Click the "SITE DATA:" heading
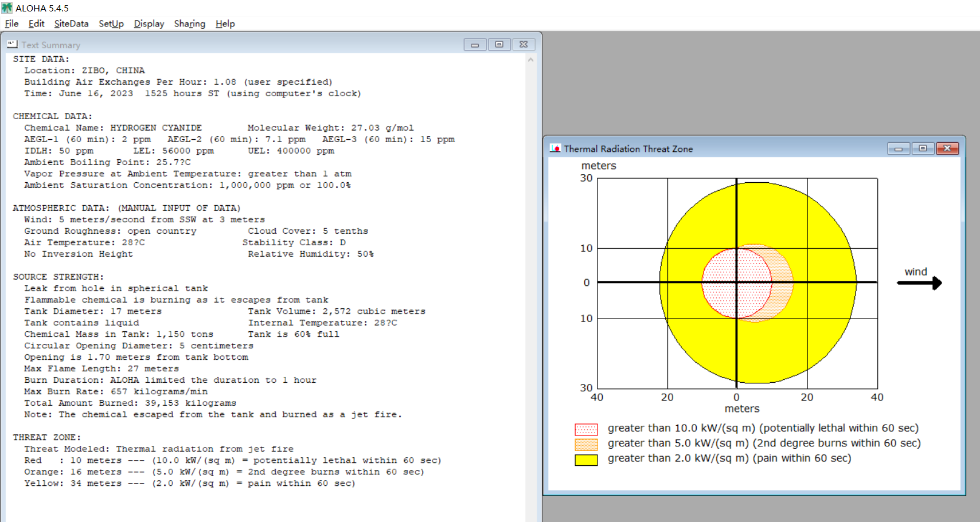980x522 pixels. pyautogui.click(x=41, y=59)
